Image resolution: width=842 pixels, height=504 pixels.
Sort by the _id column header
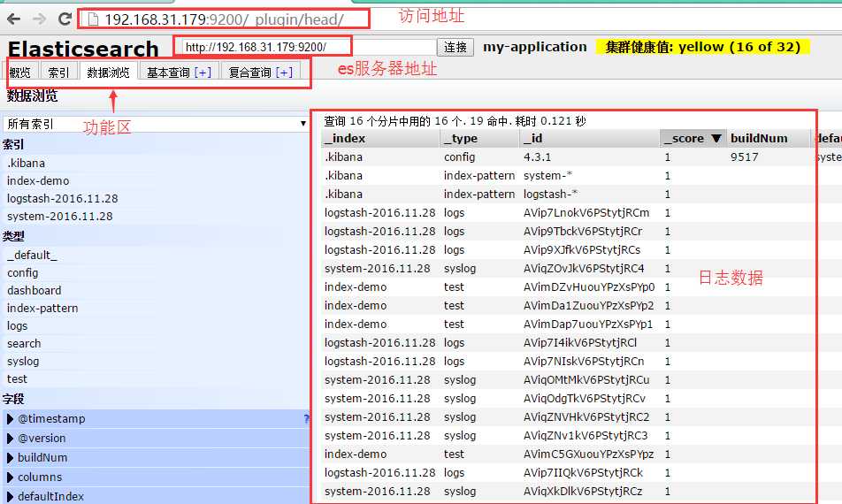590,139
